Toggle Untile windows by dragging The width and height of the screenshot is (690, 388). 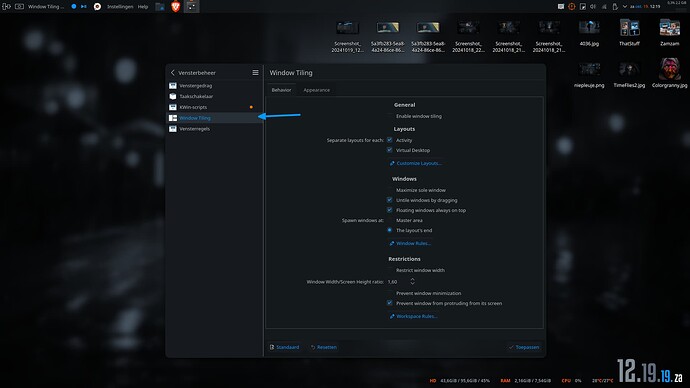point(389,200)
